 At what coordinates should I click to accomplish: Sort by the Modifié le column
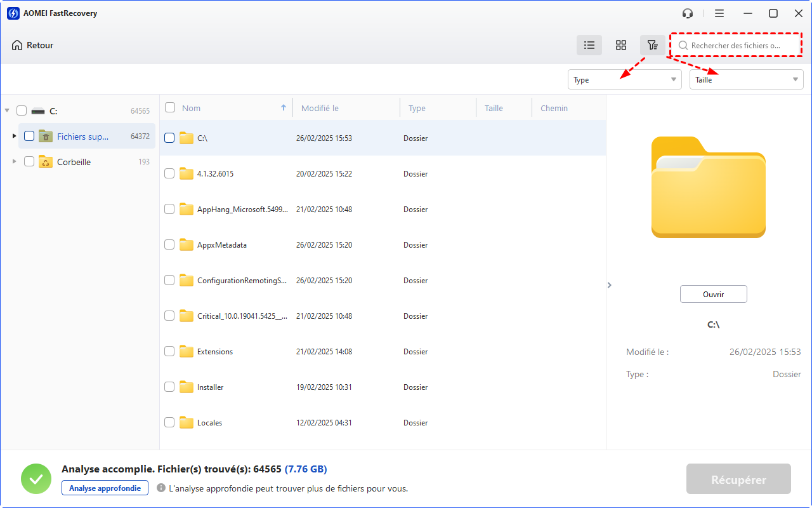[320, 109]
